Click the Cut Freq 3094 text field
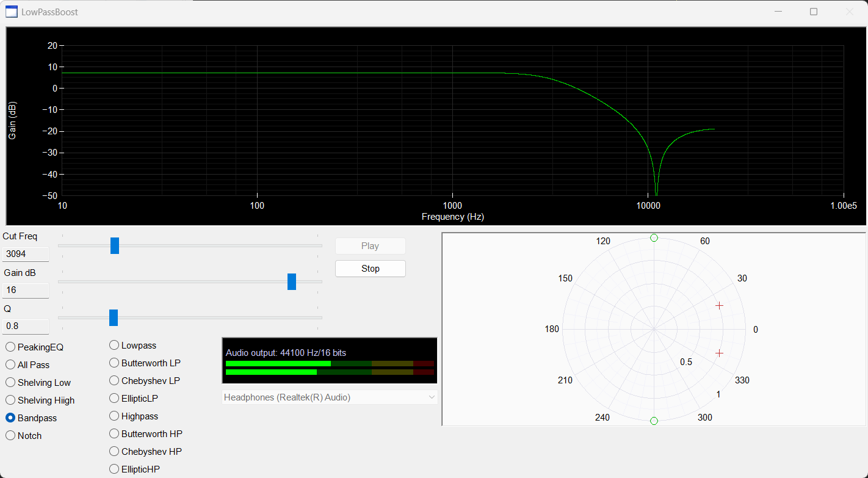 pyautogui.click(x=26, y=254)
